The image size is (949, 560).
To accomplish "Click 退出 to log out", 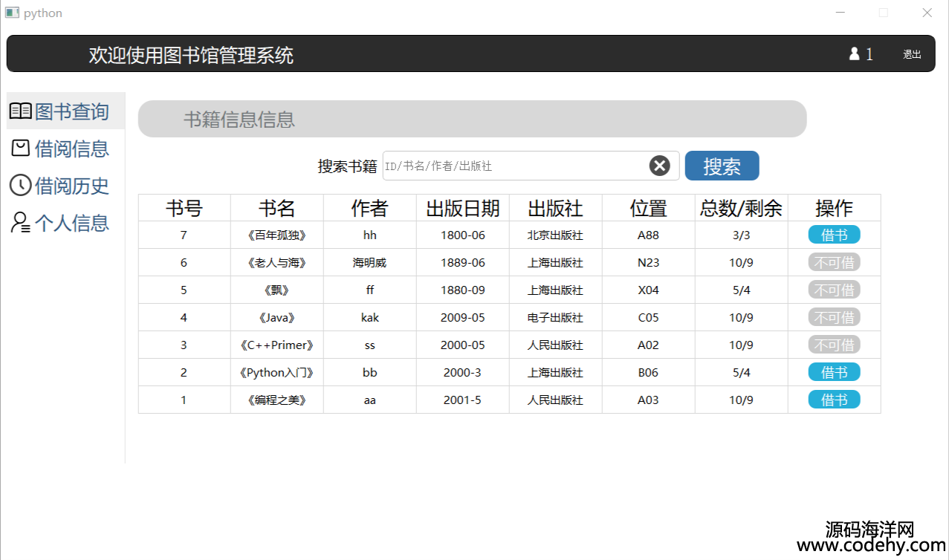I will point(912,54).
